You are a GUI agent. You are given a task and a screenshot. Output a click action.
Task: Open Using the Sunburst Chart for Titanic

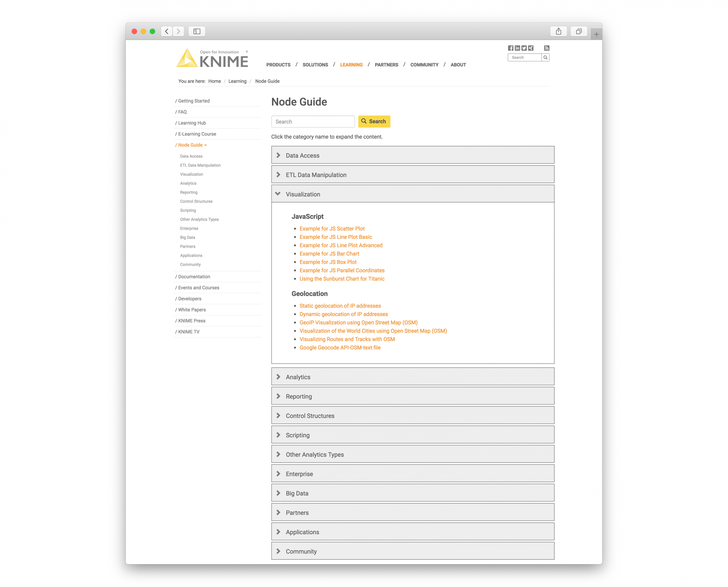[x=342, y=279]
